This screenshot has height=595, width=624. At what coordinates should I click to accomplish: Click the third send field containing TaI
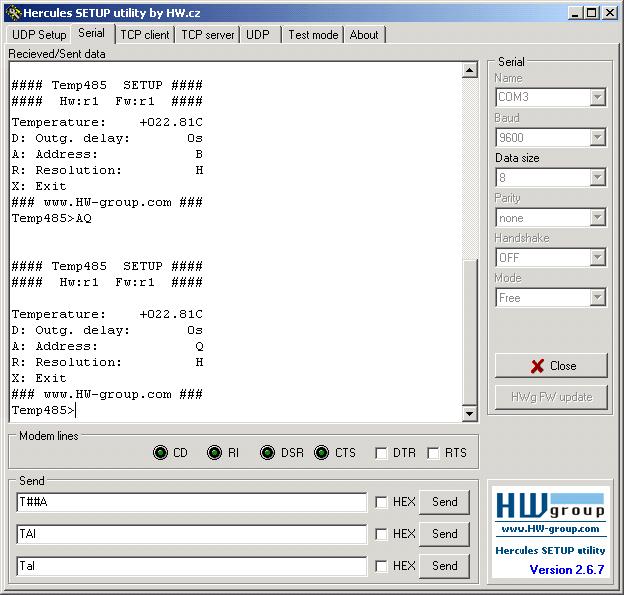tap(191, 566)
